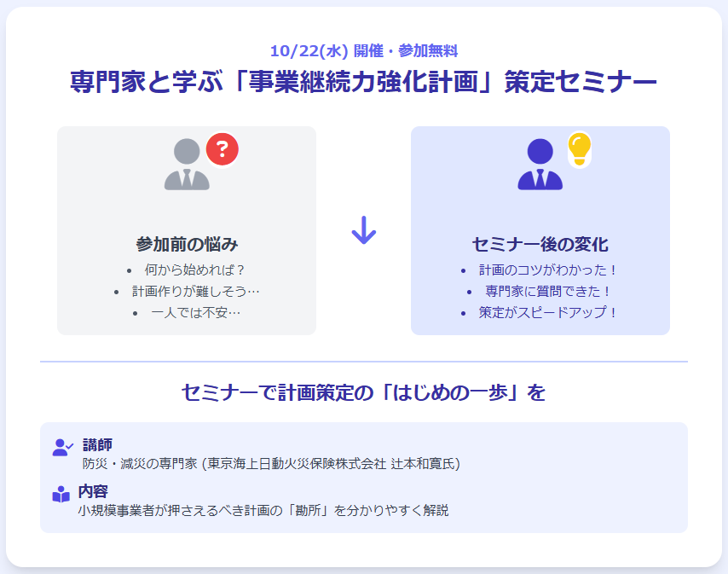Click the seminar date line 10/22(水) 開催・参加無料

point(364,50)
